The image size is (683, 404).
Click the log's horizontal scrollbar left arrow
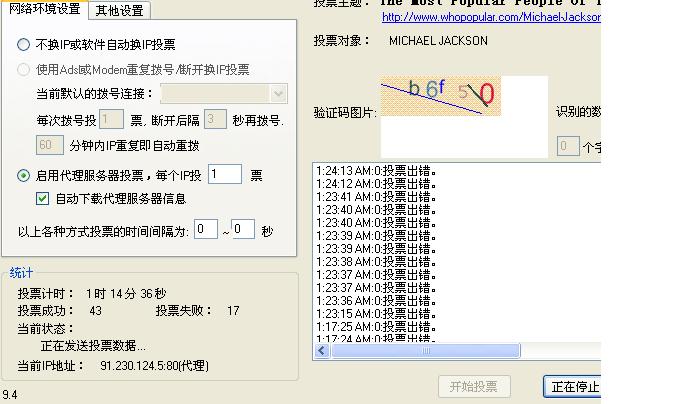tap(322, 351)
